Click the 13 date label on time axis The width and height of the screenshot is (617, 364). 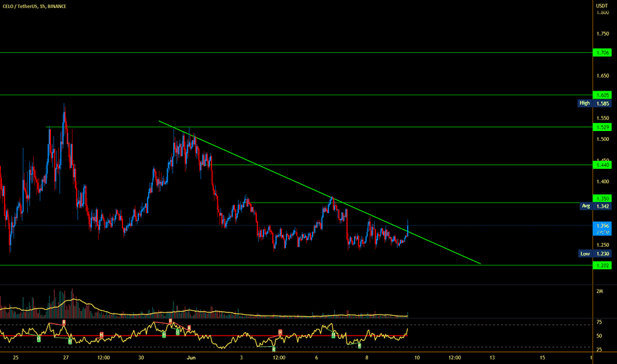(492, 357)
